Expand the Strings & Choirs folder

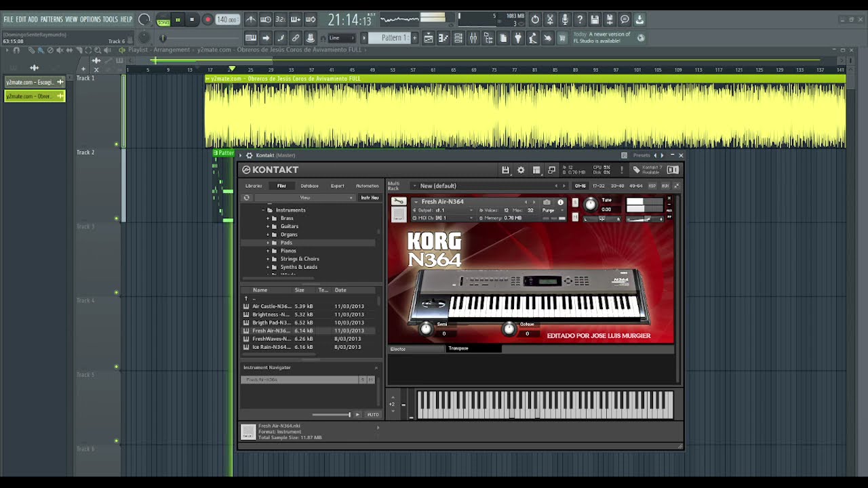[x=268, y=259]
